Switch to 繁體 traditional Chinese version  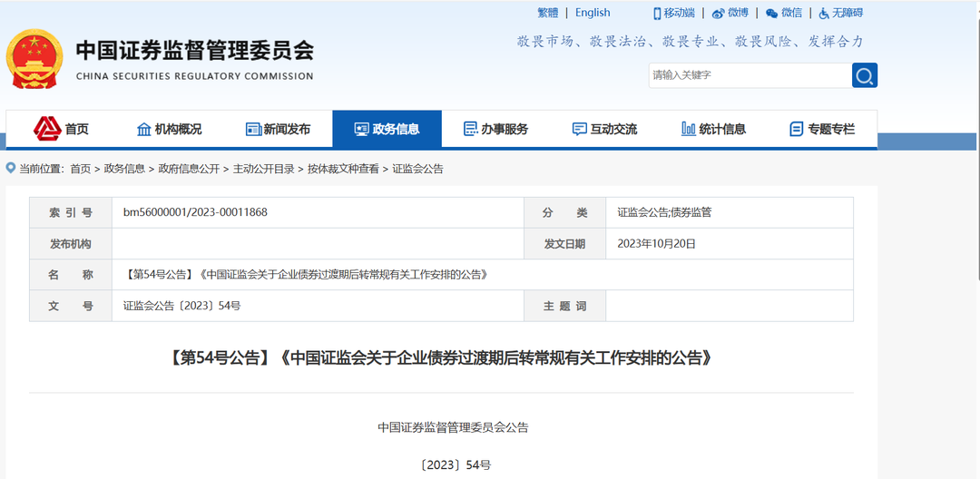(x=547, y=13)
